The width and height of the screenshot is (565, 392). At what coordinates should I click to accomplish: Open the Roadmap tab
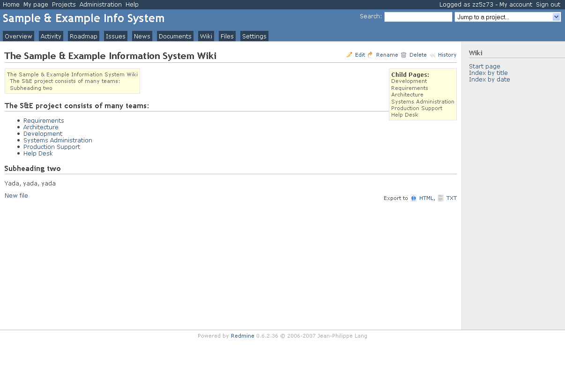[x=83, y=37]
